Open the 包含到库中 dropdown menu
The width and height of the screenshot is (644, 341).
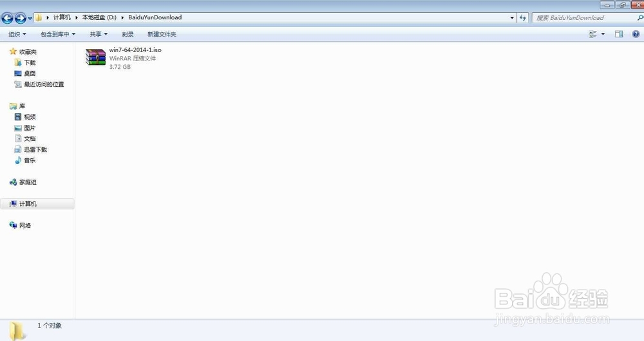coord(58,34)
